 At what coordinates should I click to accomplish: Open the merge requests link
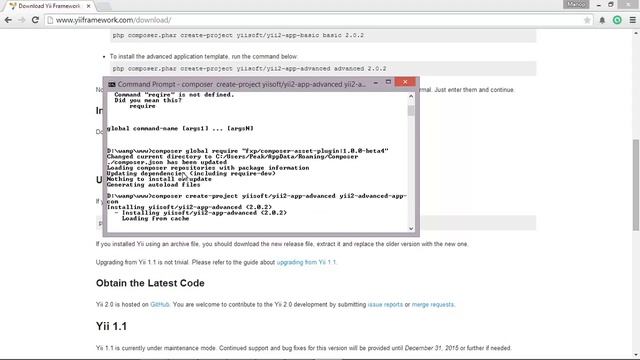point(433,304)
